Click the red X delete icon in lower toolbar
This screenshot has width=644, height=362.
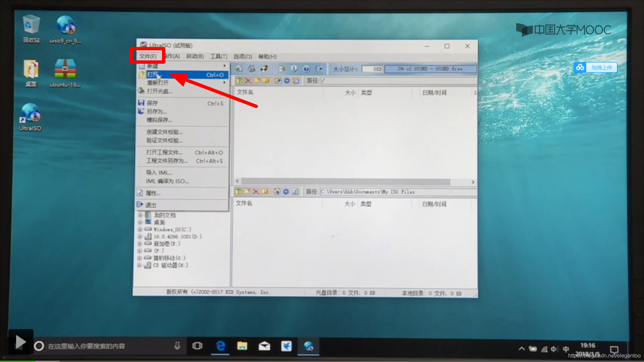pos(256,192)
